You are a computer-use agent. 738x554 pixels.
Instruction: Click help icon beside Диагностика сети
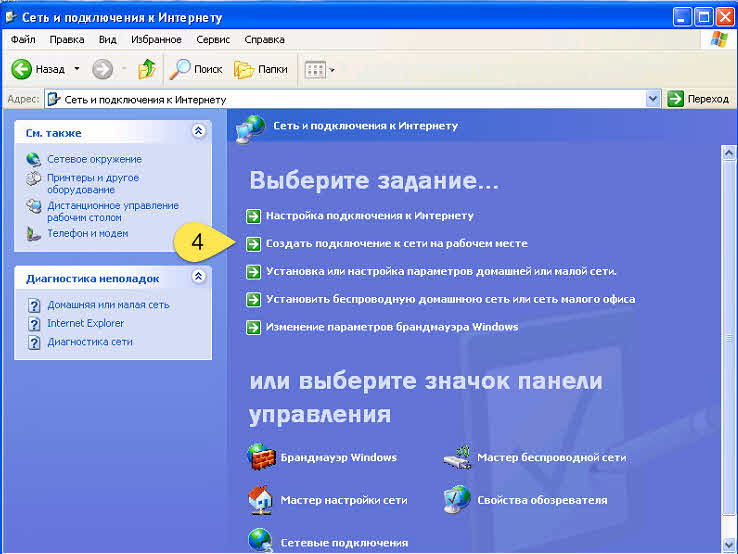tap(34, 342)
